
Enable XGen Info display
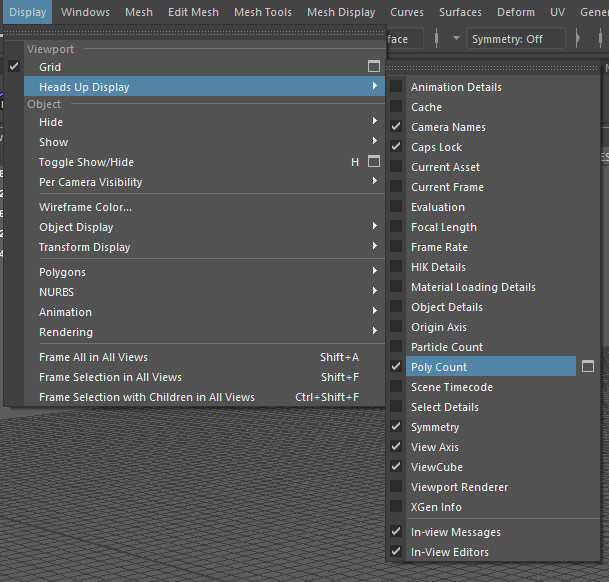(397, 507)
